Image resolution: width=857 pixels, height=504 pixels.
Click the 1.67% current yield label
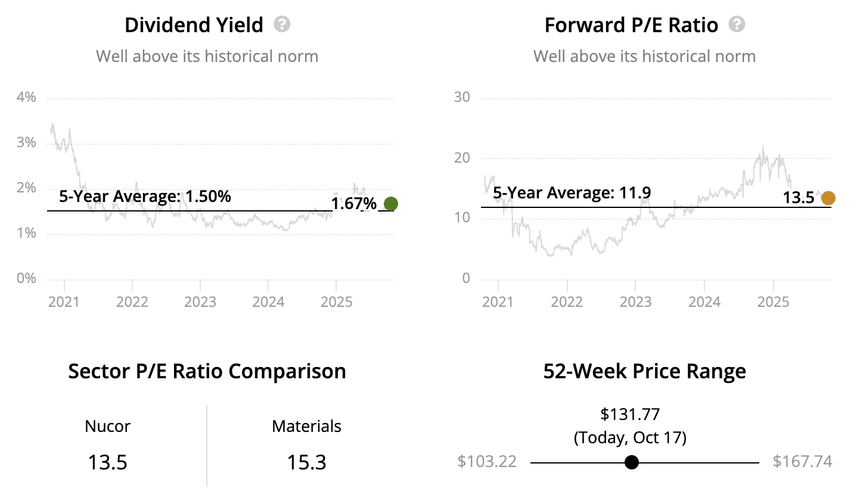[x=353, y=204]
